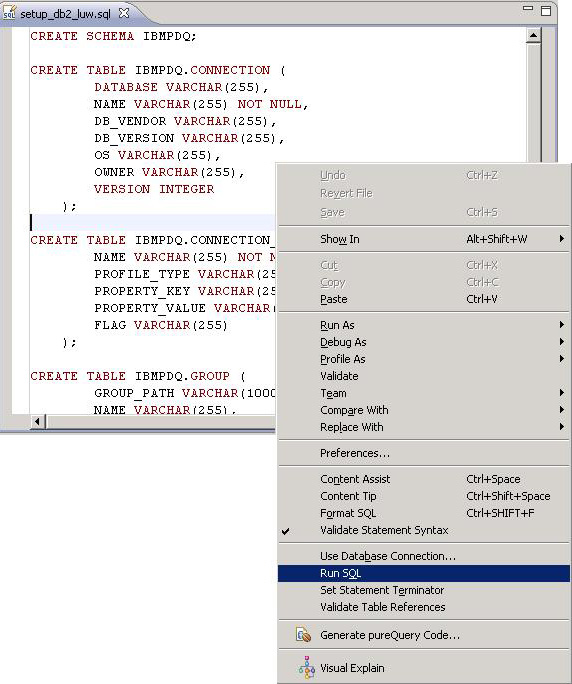Expand the Team submenu arrow
This screenshot has width=572, height=684.
pyautogui.click(x=562, y=393)
